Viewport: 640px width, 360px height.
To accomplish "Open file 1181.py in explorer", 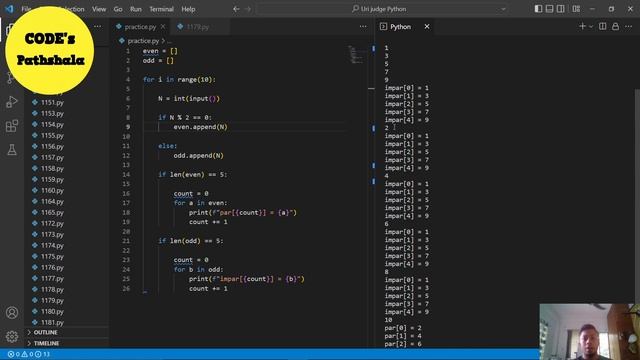I will [x=52, y=322].
